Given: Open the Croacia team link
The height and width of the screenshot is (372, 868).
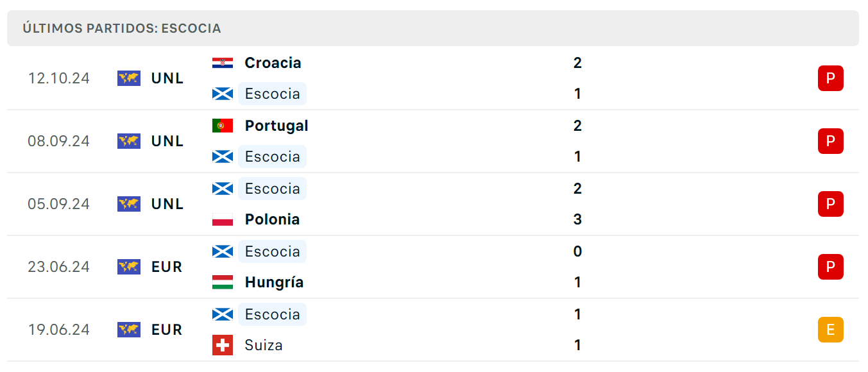Looking at the screenshot, I should [x=273, y=63].
